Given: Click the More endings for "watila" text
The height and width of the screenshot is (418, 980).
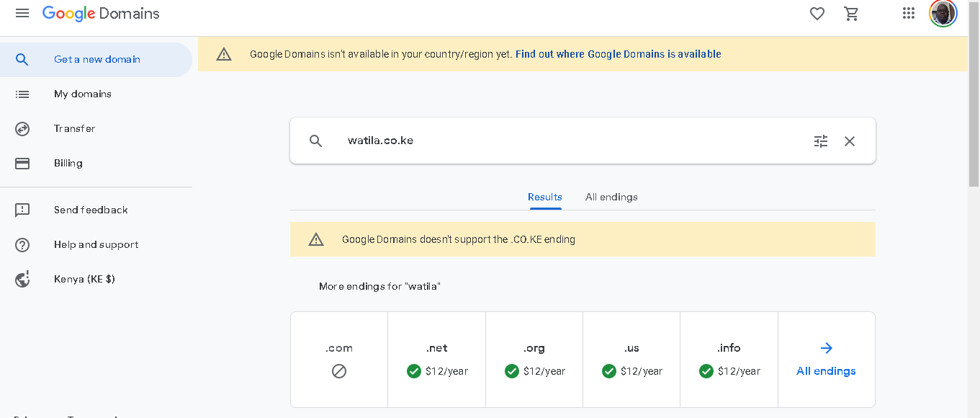Looking at the screenshot, I should click(x=379, y=287).
